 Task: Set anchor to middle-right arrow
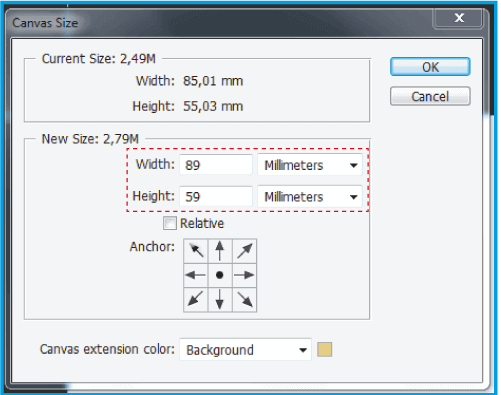(244, 275)
